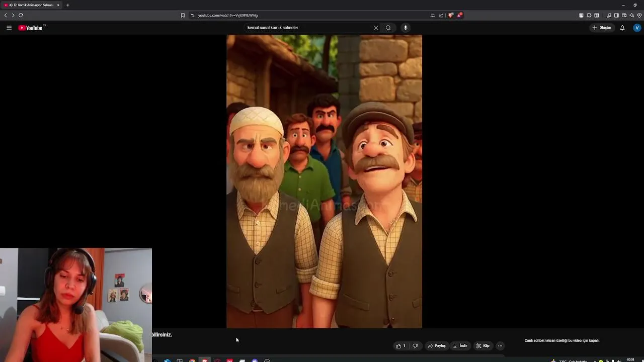Open the taskbar clock

[630, 360]
